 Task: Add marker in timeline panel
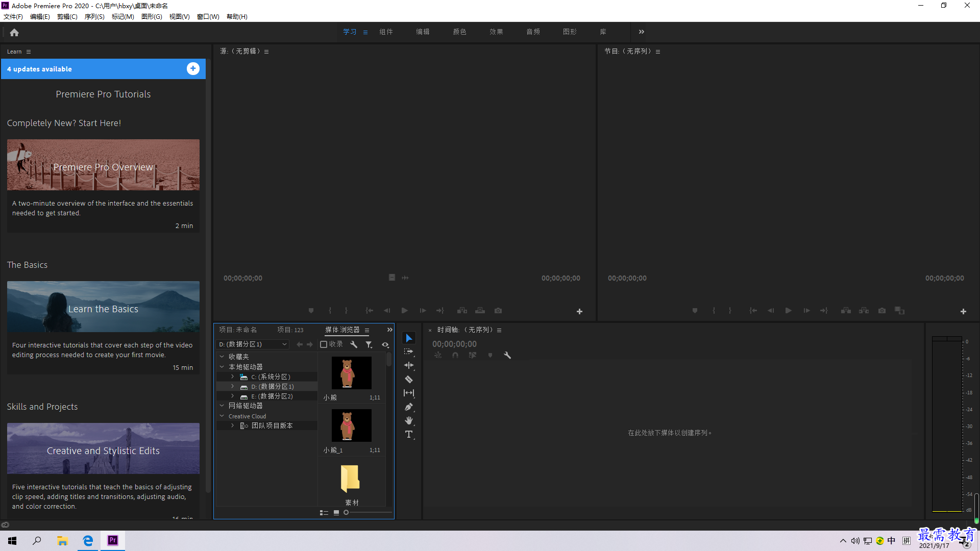[490, 355]
